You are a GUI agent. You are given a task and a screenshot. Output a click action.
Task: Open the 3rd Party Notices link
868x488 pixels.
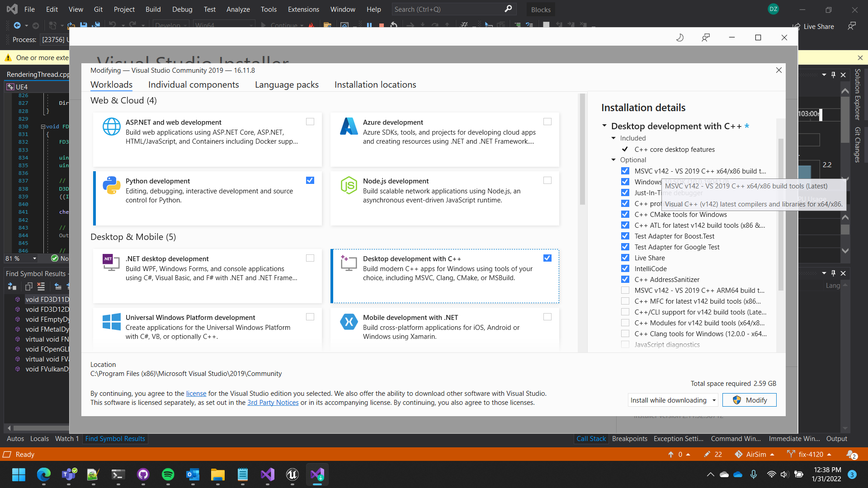(273, 402)
